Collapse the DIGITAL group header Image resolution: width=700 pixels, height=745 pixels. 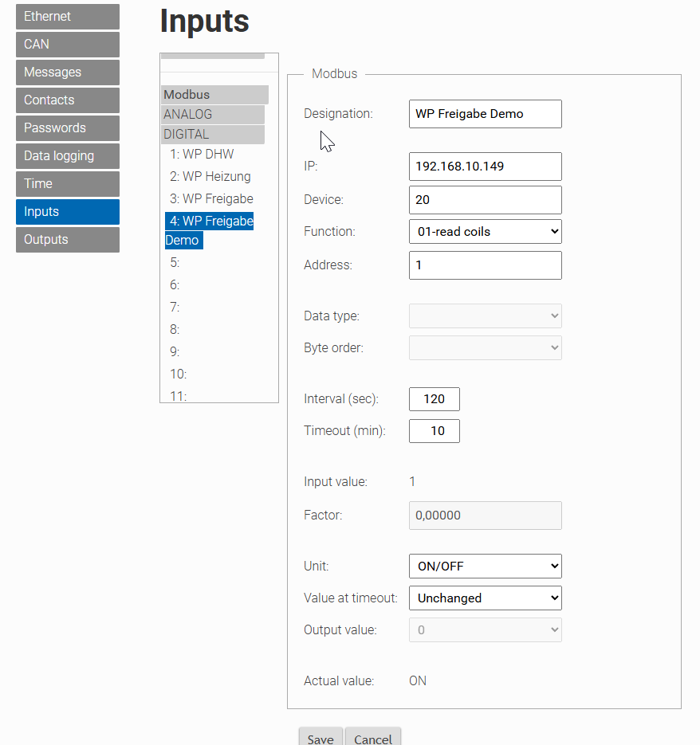pos(213,135)
